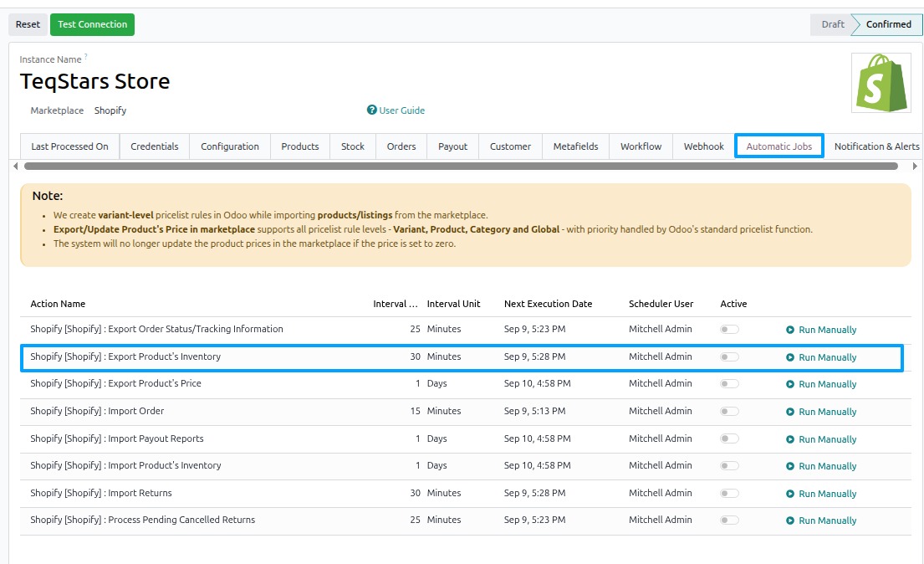Click the Reset button
The height and width of the screenshot is (564, 924).
point(28,24)
